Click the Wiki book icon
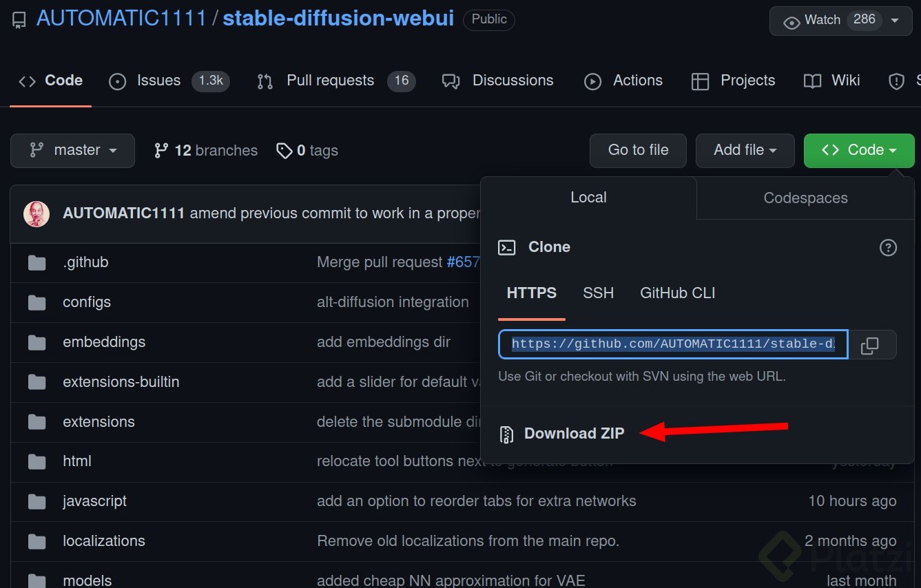Screen dimensions: 921x588 [812, 82]
